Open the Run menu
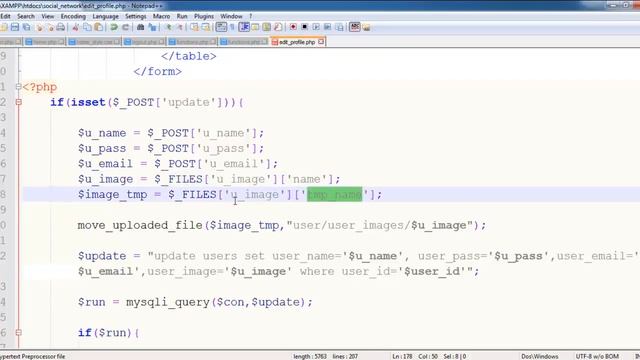This screenshot has width=640, height=360. pyautogui.click(x=182, y=16)
